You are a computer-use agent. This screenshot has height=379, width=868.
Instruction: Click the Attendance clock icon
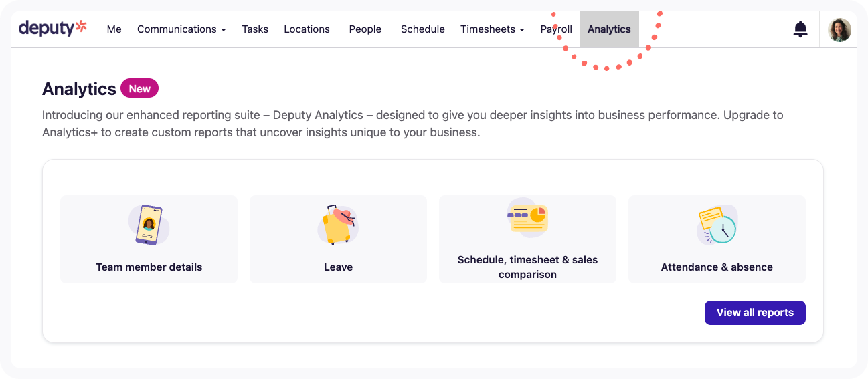pyautogui.click(x=717, y=225)
